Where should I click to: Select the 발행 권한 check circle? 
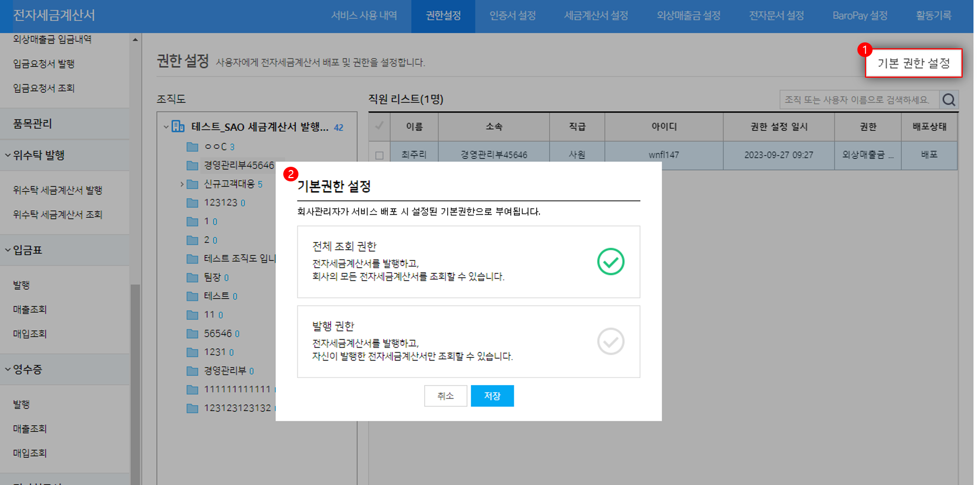coord(610,342)
